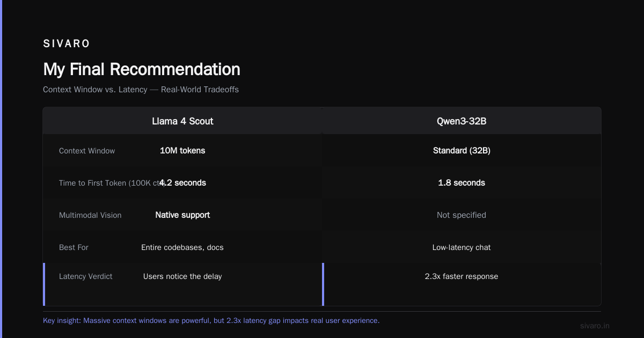Click the 'Not specified' cell
Image resolution: width=644 pixels, height=338 pixels.
[x=462, y=215]
